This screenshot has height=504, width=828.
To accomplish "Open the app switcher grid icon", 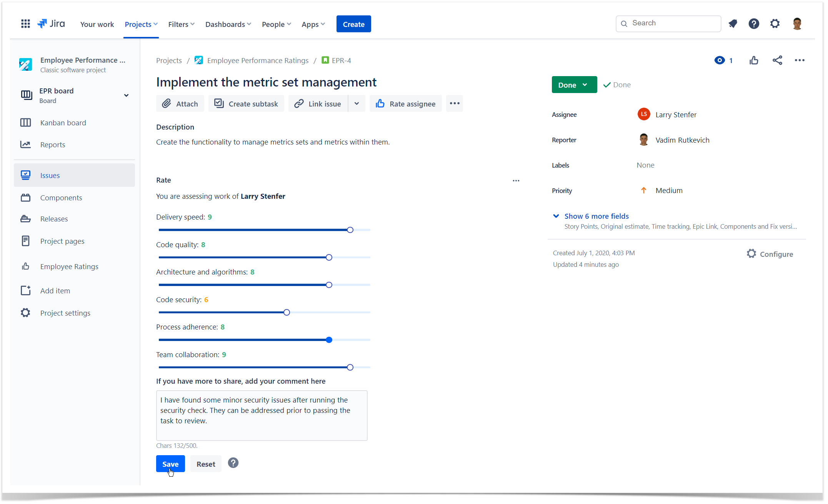I will 25,24.
